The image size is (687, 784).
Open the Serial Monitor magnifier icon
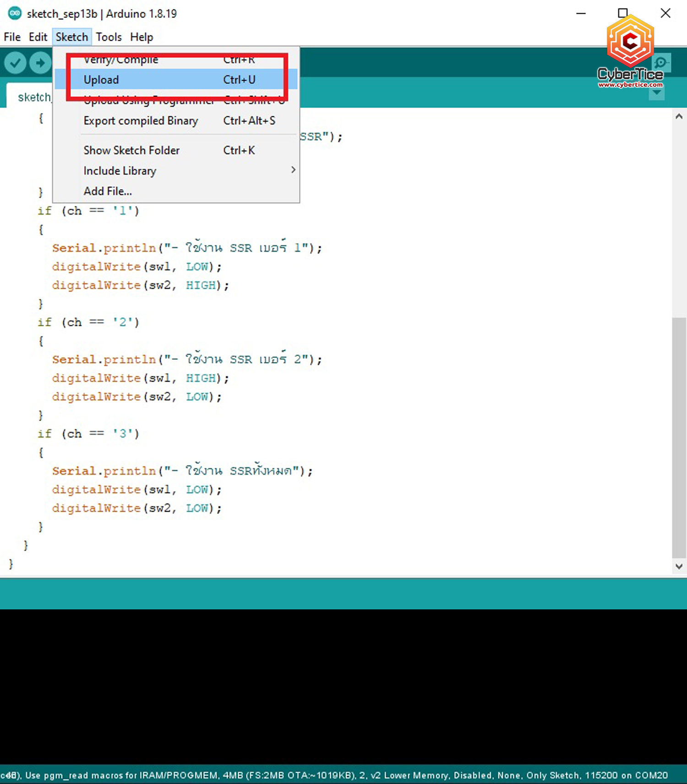point(661,63)
